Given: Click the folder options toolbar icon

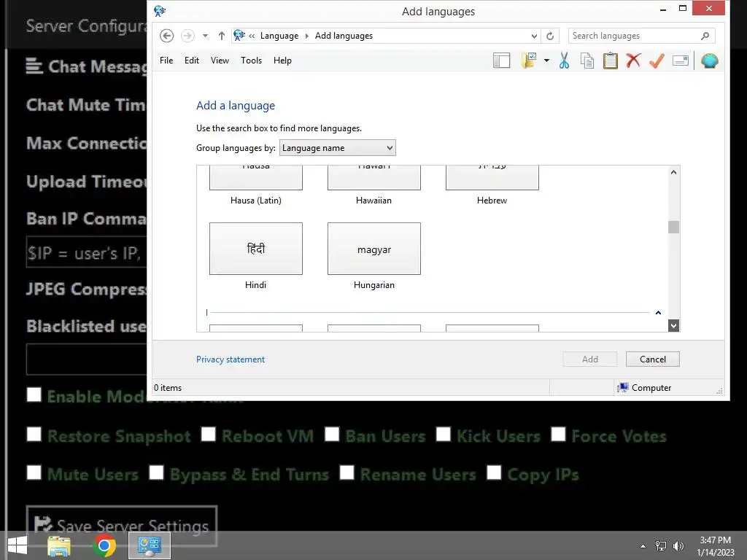Looking at the screenshot, I should tap(529, 61).
